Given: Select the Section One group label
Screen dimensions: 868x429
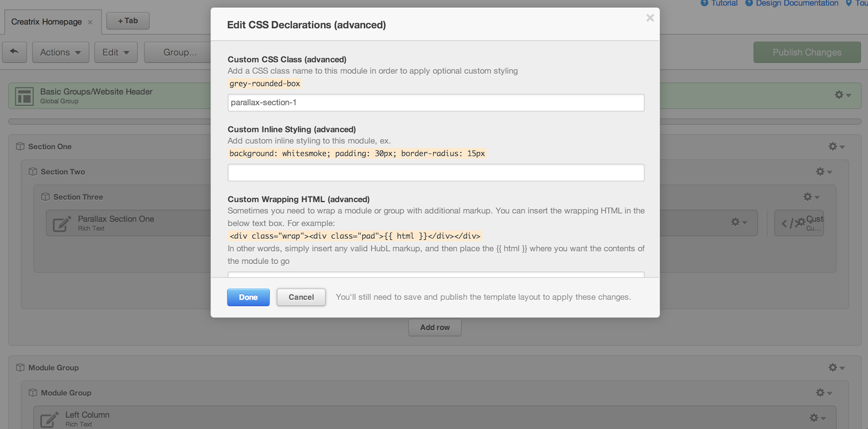Looking at the screenshot, I should click(50, 147).
